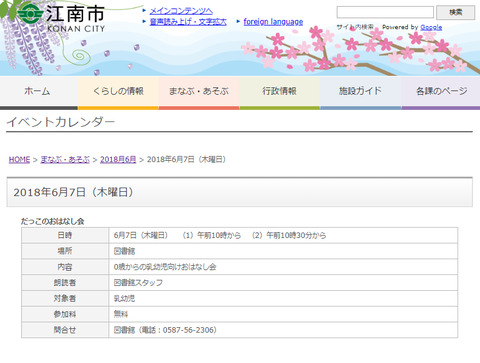Select the だっこのおはなし会 event title
Viewport: 480px width, 363px height.
(52, 221)
